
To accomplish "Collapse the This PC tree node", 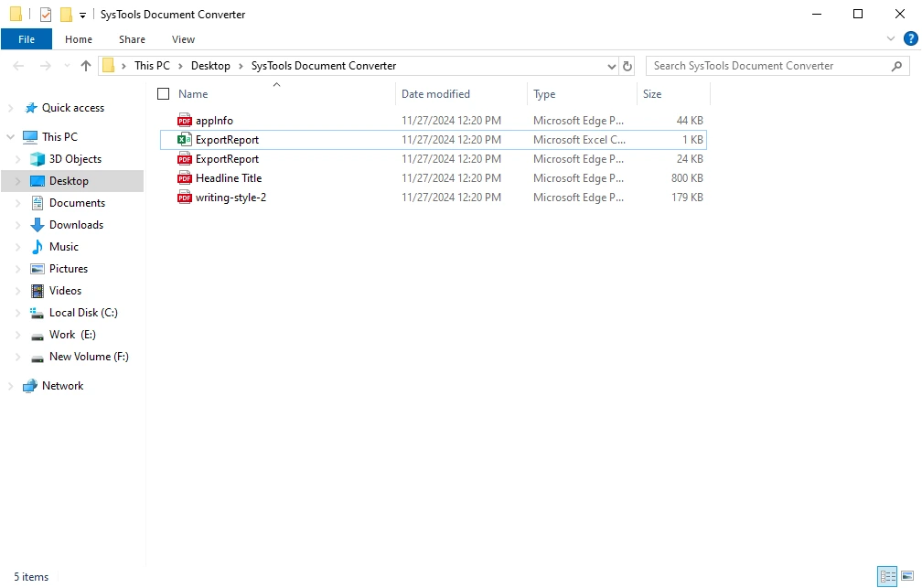I will [11, 137].
